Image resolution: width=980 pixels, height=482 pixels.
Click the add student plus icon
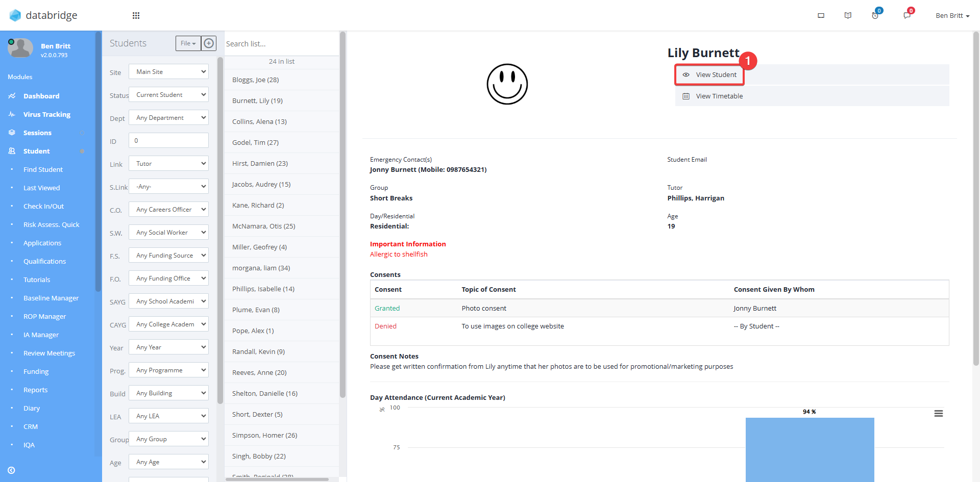209,43
